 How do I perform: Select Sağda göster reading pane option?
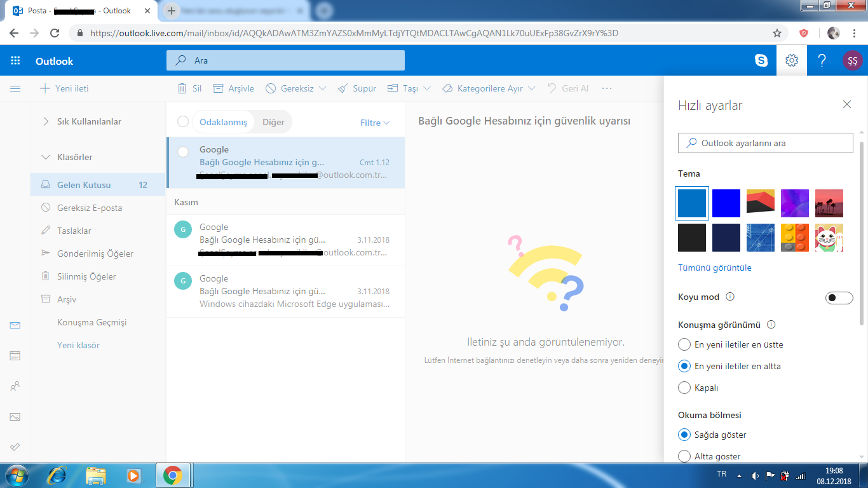[x=712, y=435]
